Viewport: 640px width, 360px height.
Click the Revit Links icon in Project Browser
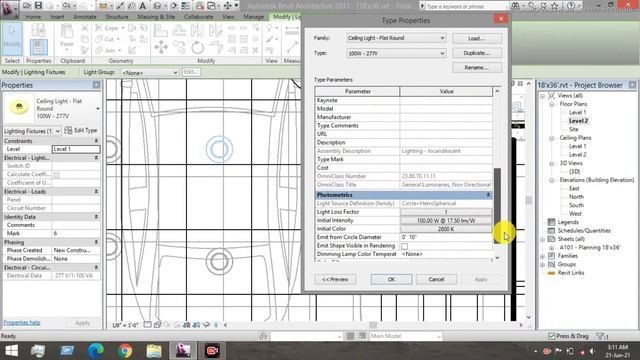click(x=551, y=273)
